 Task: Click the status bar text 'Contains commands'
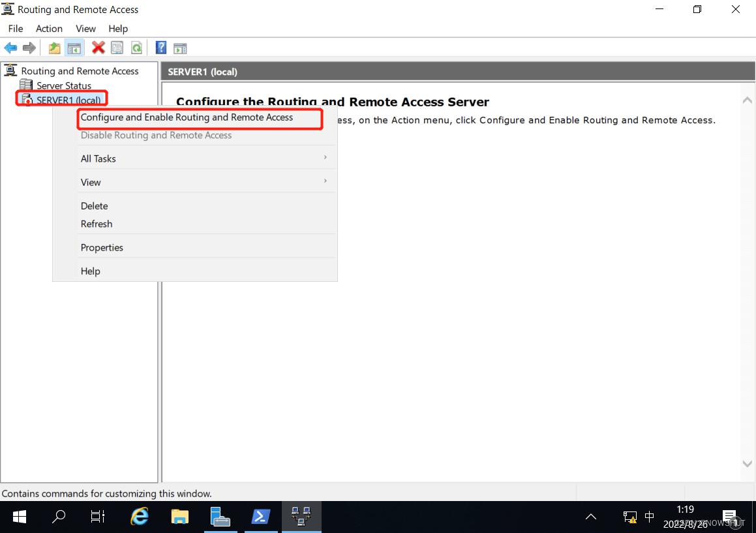(x=106, y=493)
